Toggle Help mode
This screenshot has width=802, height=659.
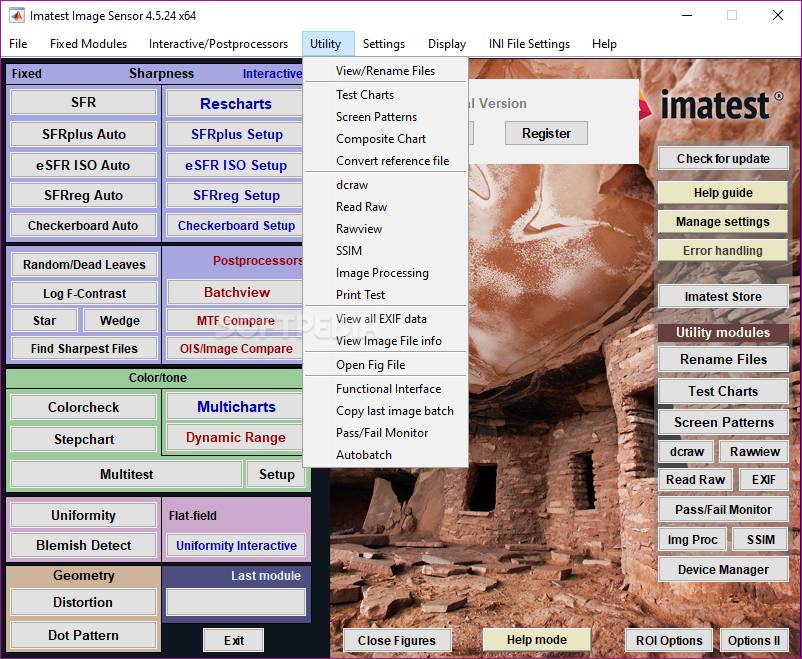pos(537,640)
